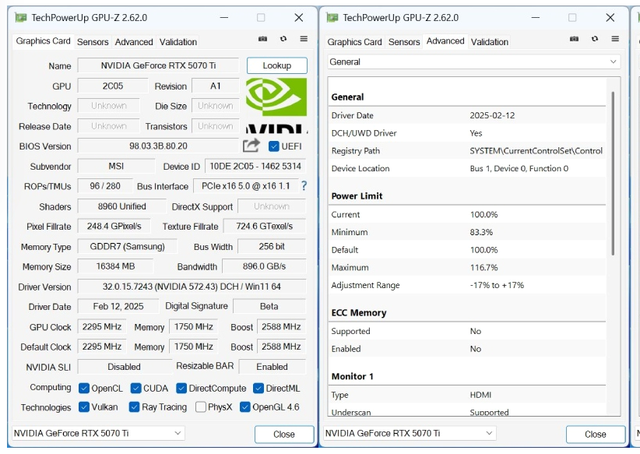640x454 pixels.
Task: Toggle the DirectML checkbox
Action: (x=258, y=388)
